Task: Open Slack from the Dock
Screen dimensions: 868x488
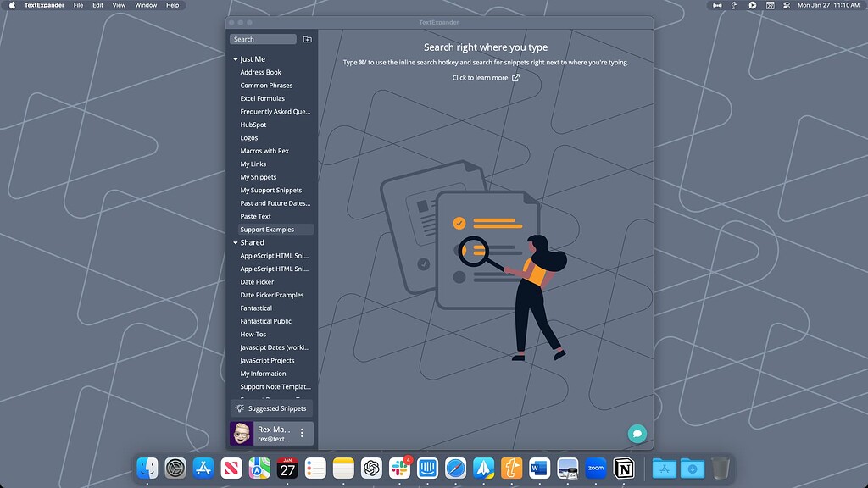Action: coord(398,467)
